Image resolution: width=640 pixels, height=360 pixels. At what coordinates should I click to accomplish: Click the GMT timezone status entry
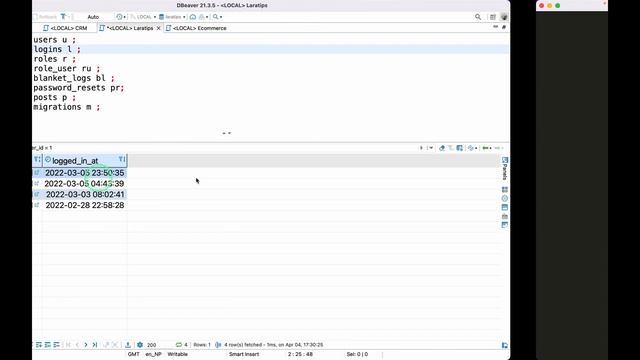133,354
